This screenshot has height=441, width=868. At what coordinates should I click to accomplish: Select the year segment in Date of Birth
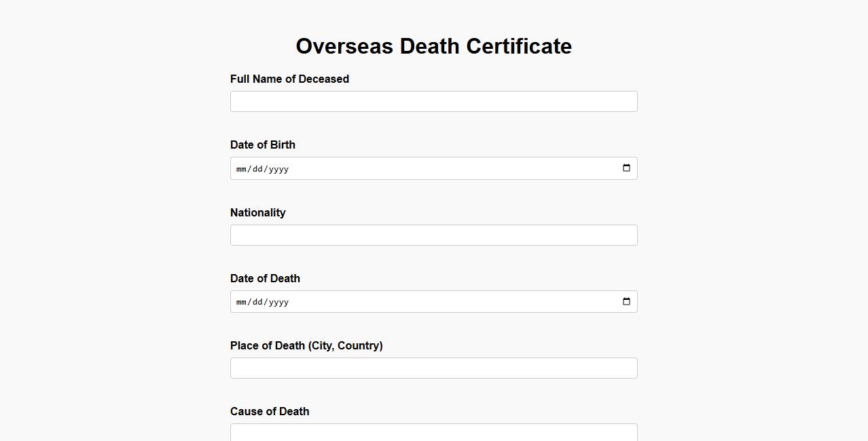(278, 169)
